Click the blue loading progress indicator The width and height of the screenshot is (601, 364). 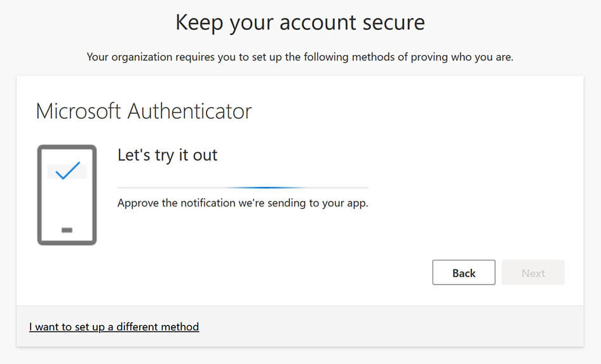tap(264, 187)
